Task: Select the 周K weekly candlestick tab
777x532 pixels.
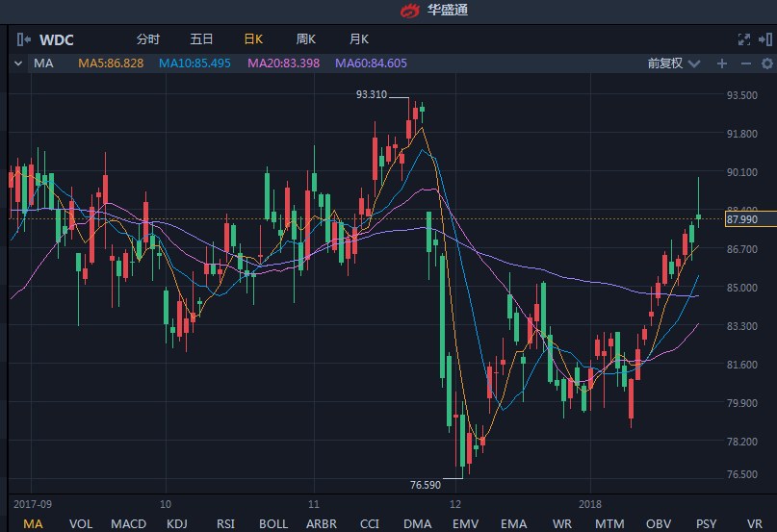Action: click(x=306, y=39)
